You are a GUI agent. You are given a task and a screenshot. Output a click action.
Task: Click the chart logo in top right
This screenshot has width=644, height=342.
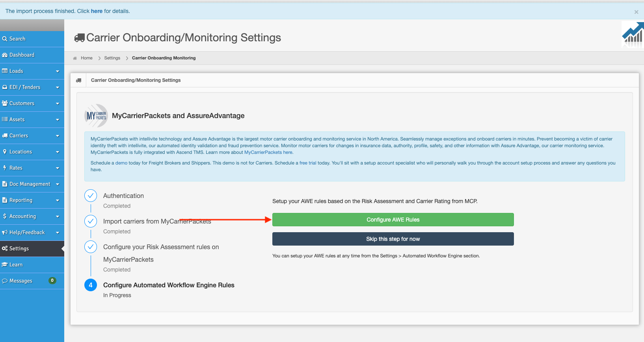(633, 35)
